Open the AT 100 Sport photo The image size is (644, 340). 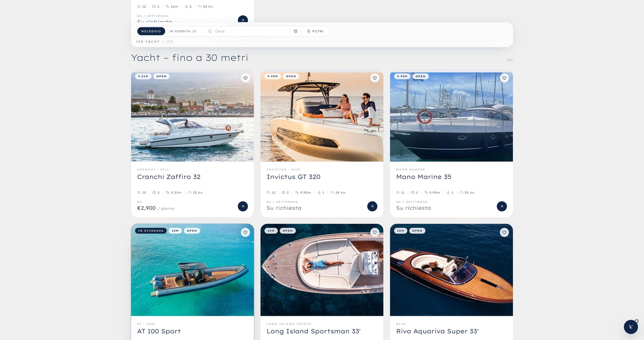(192, 270)
